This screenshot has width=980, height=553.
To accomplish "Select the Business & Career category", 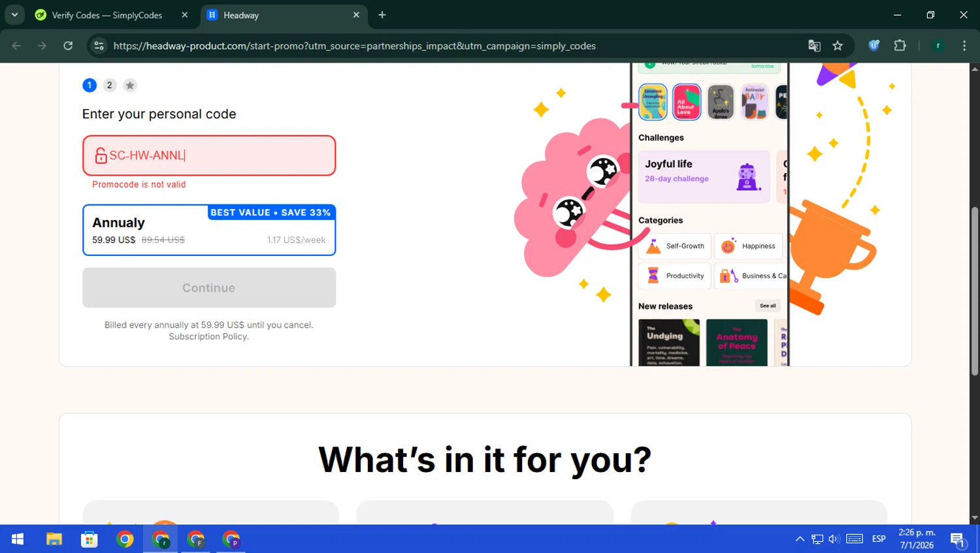I will coord(751,276).
